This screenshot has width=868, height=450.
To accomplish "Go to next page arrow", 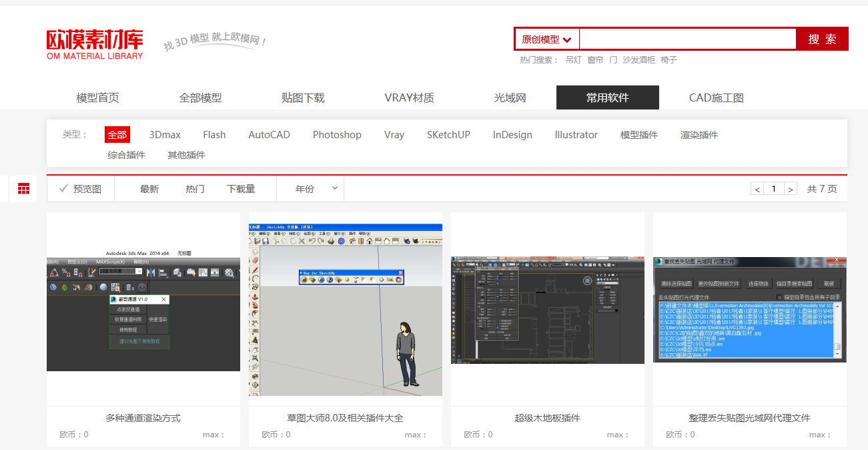I will (791, 189).
